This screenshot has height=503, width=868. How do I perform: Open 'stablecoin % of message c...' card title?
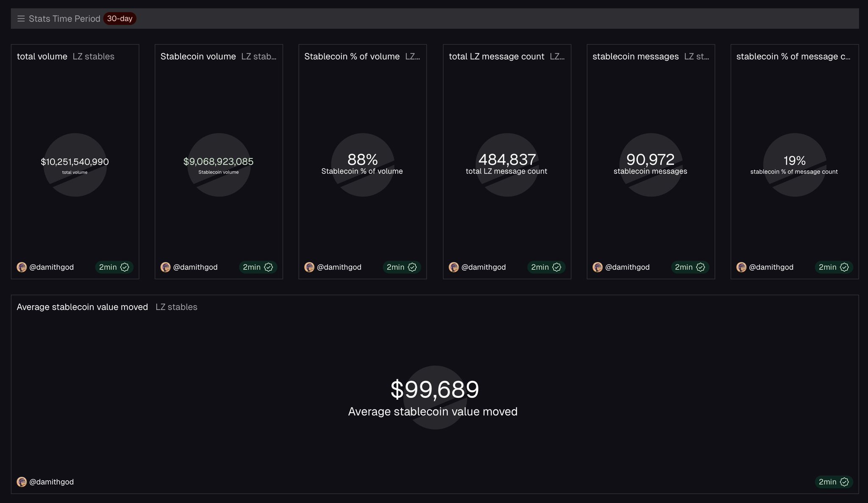pos(793,56)
